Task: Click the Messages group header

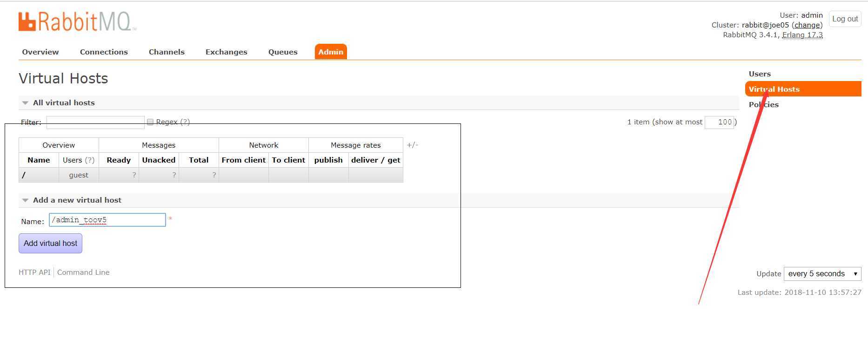Action: click(x=159, y=145)
